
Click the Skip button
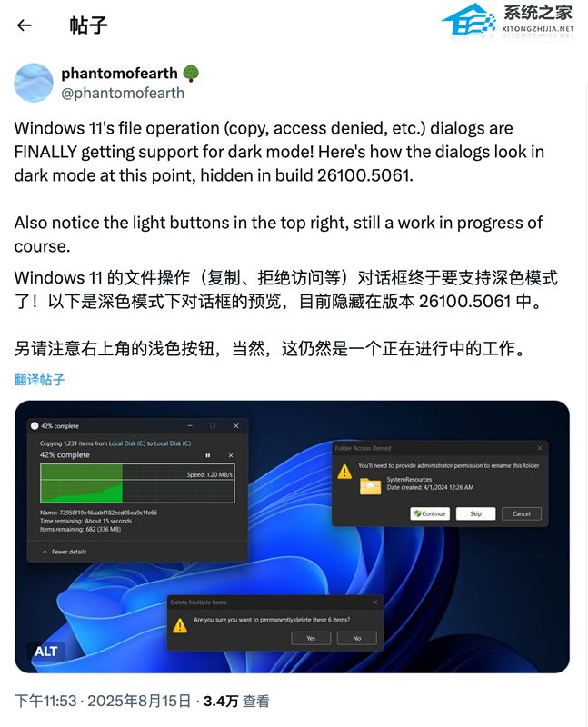tap(476, 513)
